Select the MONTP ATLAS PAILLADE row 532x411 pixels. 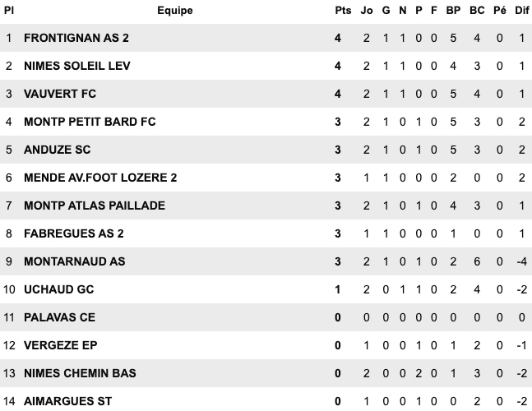95,205
